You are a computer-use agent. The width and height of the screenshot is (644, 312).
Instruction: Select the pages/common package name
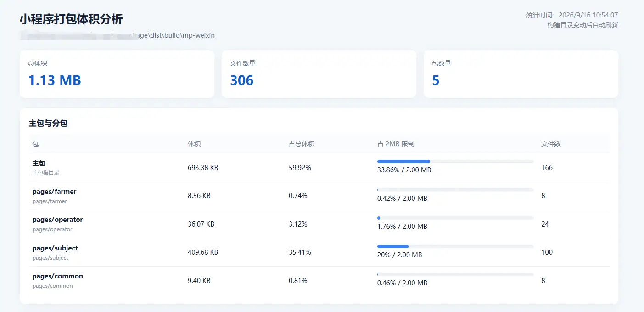pos(58,276)
